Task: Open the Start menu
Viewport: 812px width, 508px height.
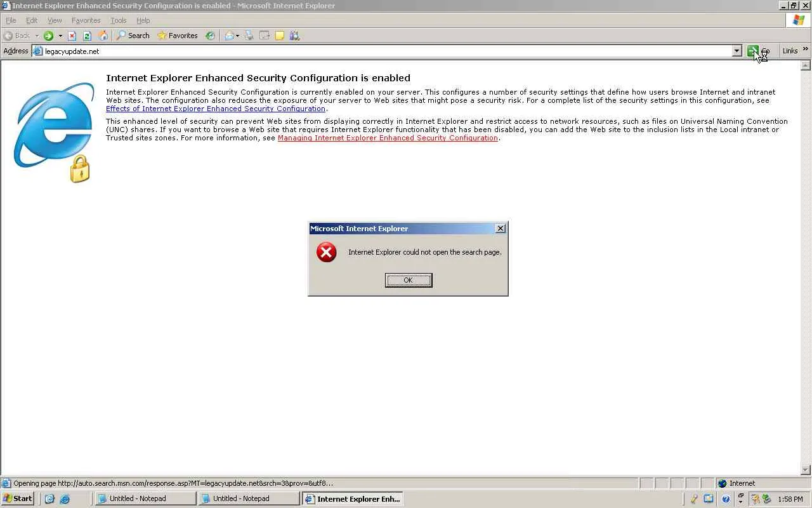Action: [18, 499]
